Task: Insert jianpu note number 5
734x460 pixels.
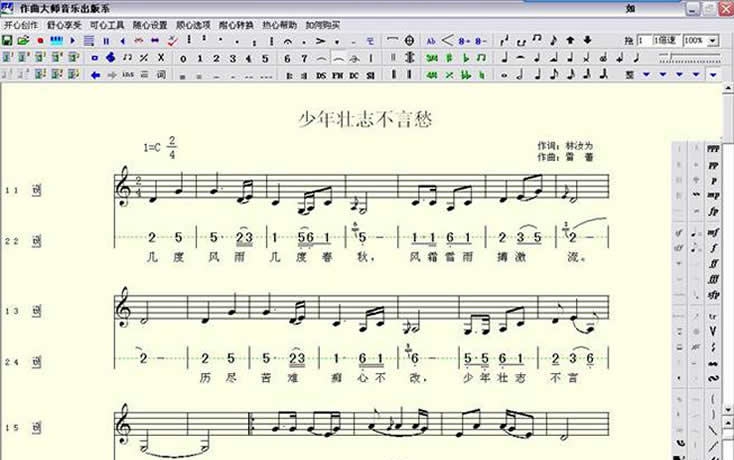Action: (265, 58)
